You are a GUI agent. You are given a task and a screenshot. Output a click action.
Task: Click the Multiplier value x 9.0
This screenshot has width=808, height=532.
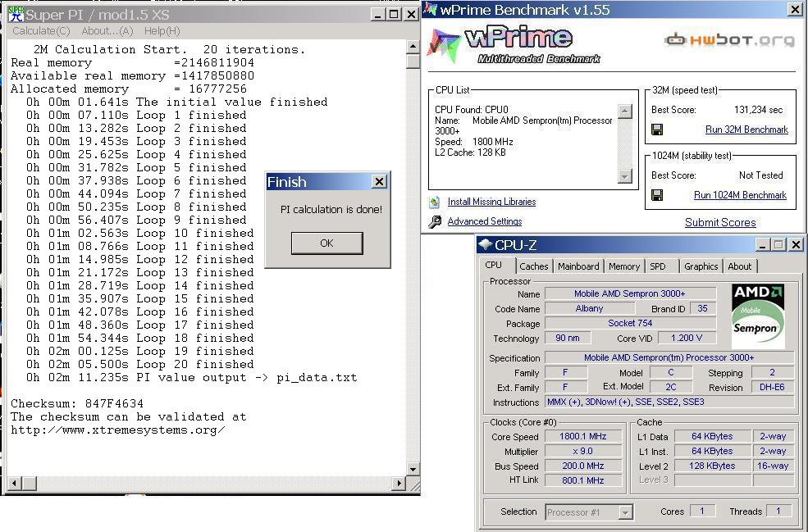tap(583, 451)
